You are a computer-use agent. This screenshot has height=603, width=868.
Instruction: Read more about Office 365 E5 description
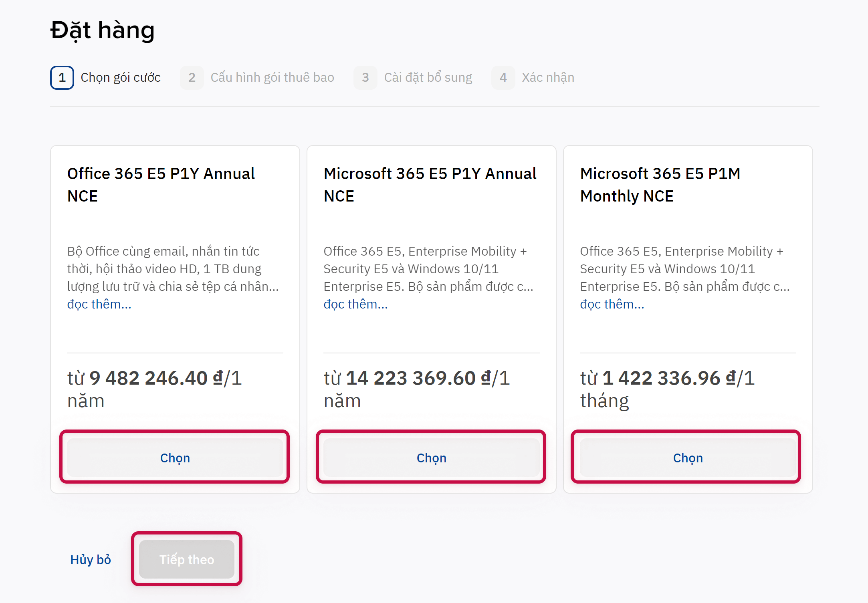[99, 304]
